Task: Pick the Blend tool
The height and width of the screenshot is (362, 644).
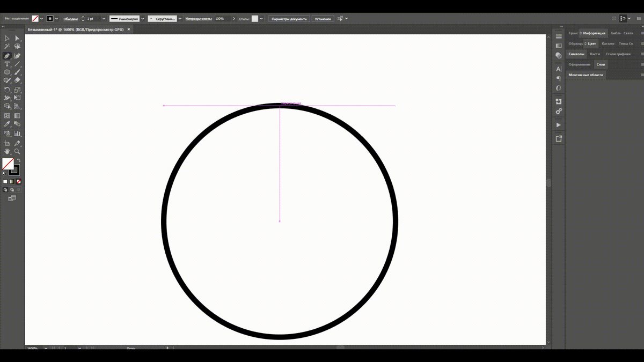Action: tap(17, 124)
